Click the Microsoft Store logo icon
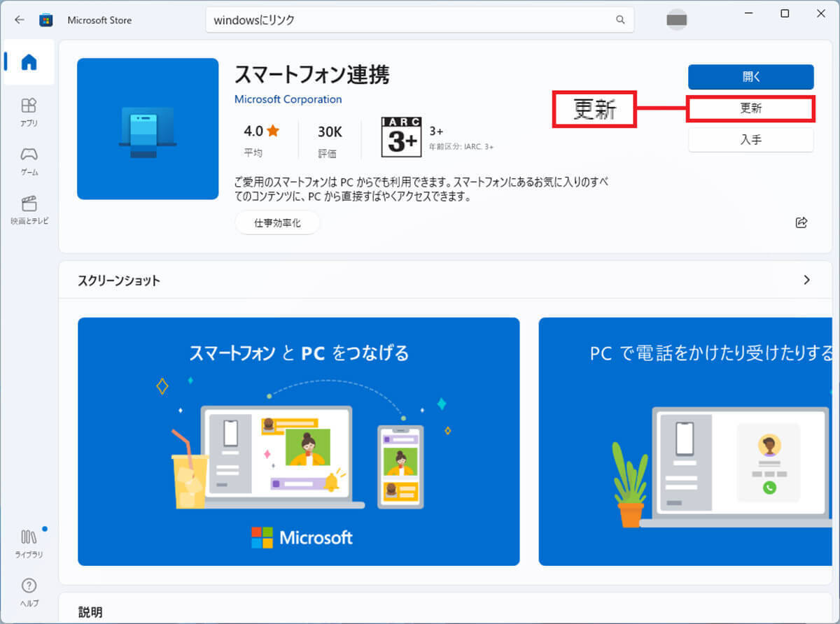This screenshot has height=624, width=840. click(x=46, y=20)
